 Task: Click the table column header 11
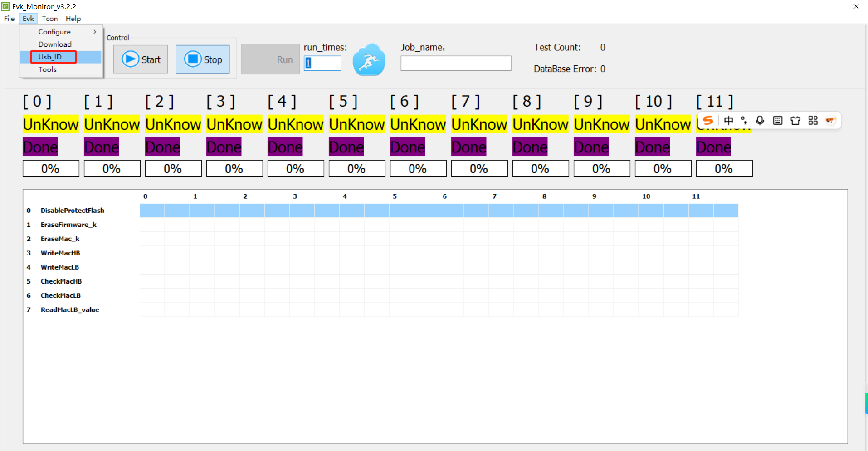[x=696, y=196]
